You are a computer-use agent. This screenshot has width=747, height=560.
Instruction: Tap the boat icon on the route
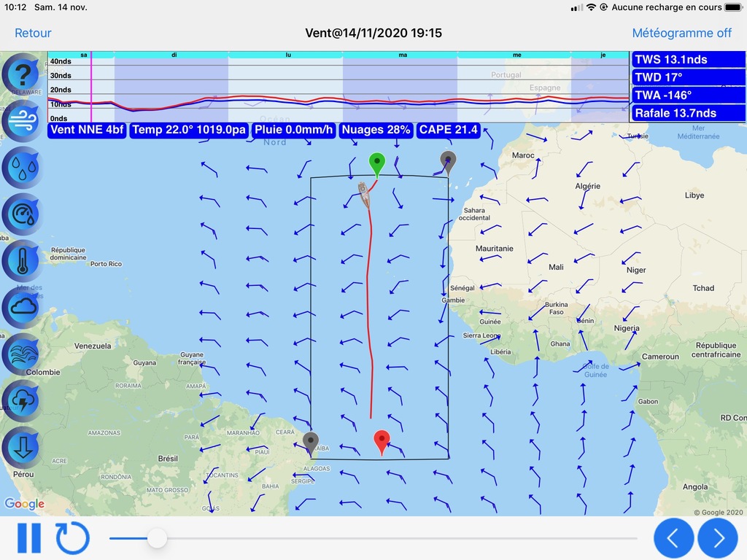364,195
